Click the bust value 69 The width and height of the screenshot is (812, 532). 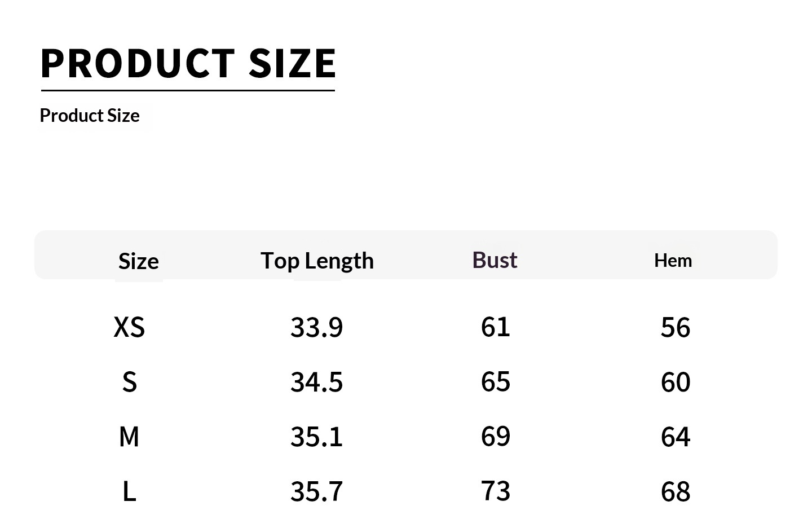(496, 436)
